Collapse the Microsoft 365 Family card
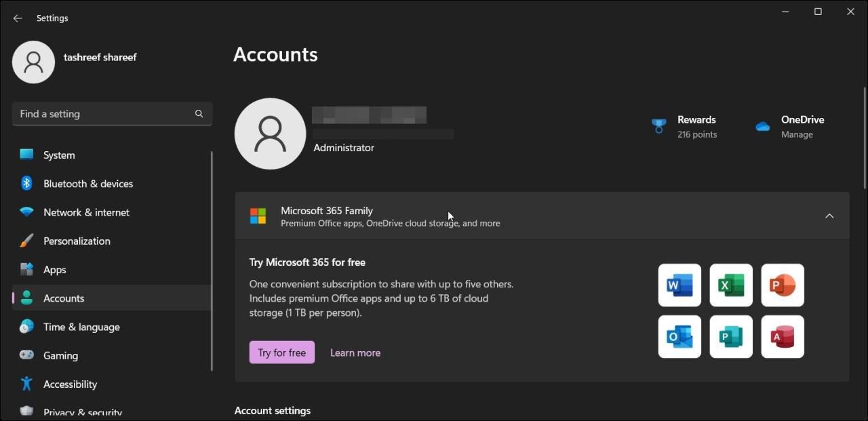The image size is (868, 421). click(829, 216)
